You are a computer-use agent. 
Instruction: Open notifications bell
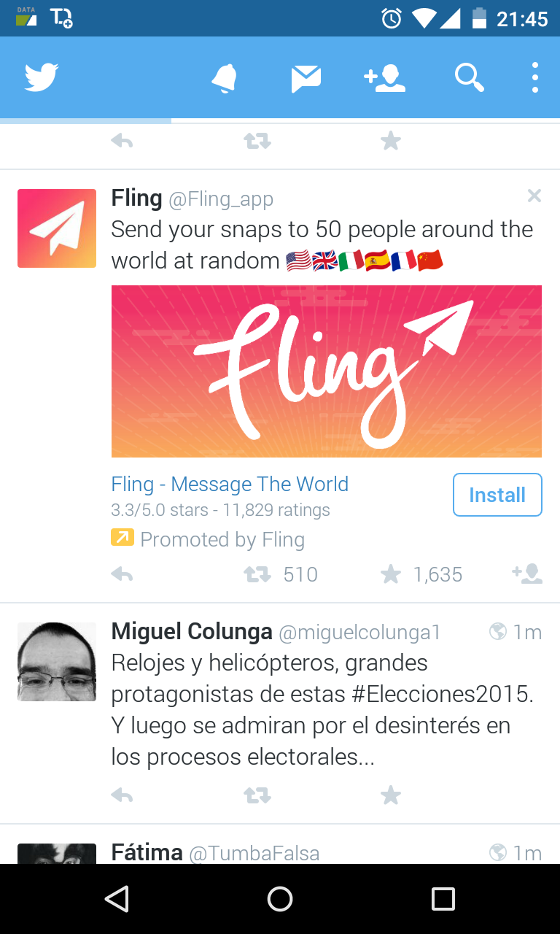pos(224,78)
